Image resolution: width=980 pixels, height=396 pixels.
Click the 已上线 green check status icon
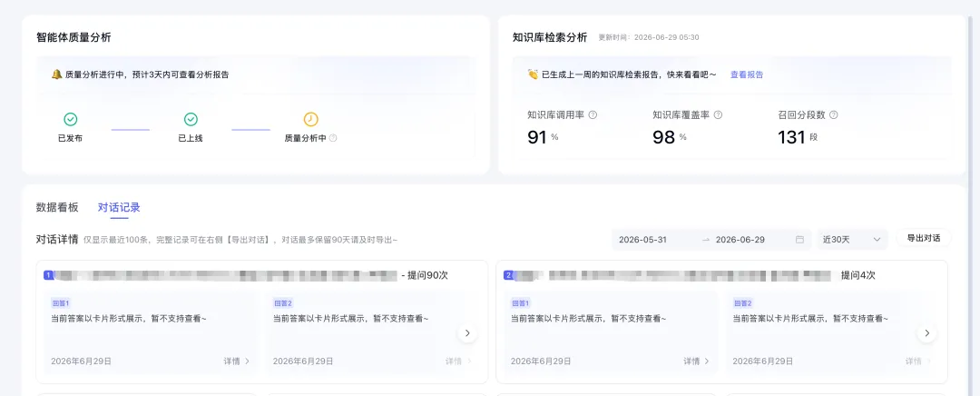(191, 119)
